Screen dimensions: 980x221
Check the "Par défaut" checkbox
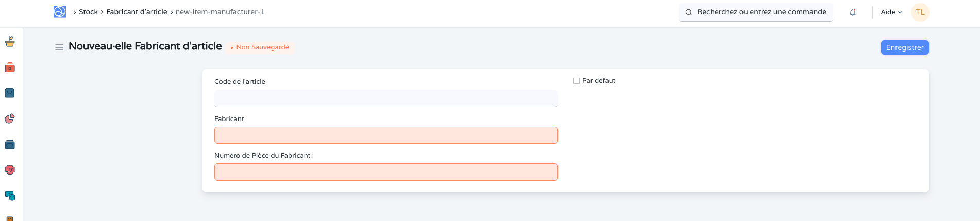pos(577,81)
